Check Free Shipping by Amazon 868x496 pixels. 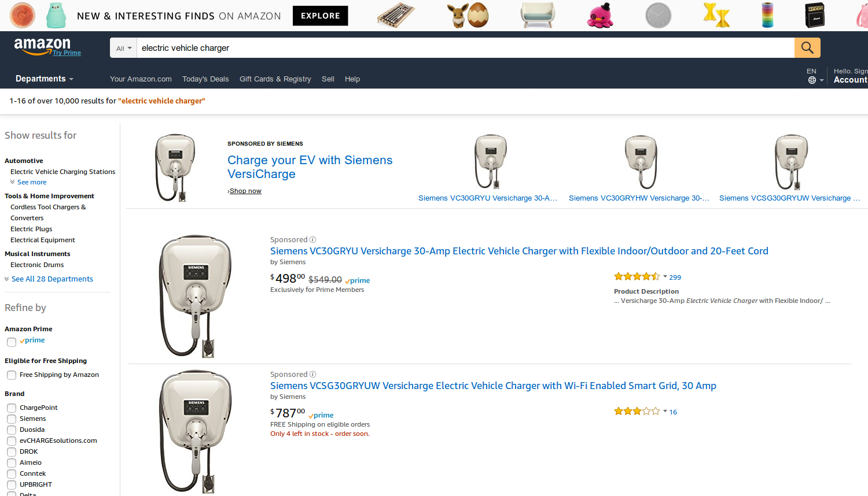tap(12, 375)
